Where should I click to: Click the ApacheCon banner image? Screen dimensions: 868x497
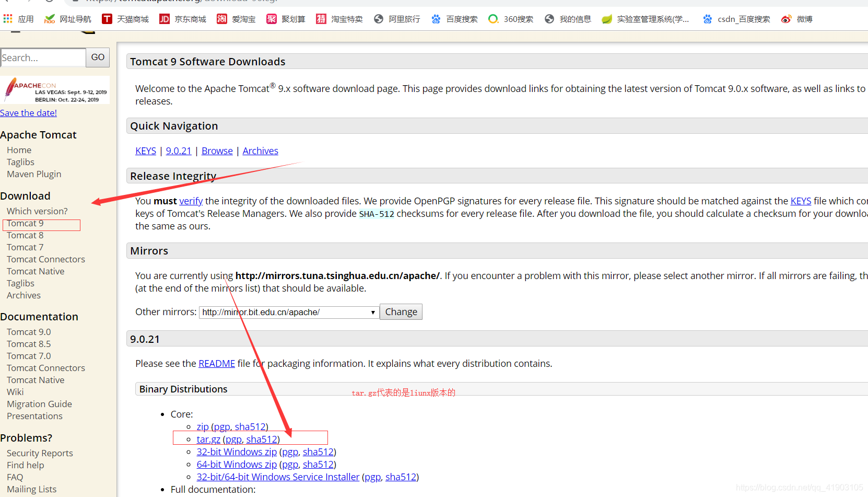click(55, 90)
